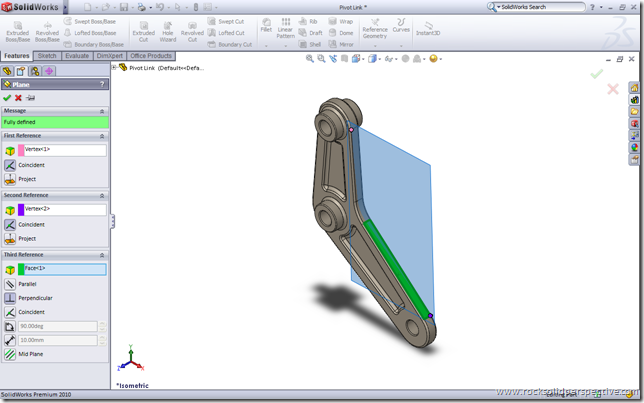Collapse the Third Reference section
The height and width of the screenshot is (403, 644).
(x=102, y=255)
